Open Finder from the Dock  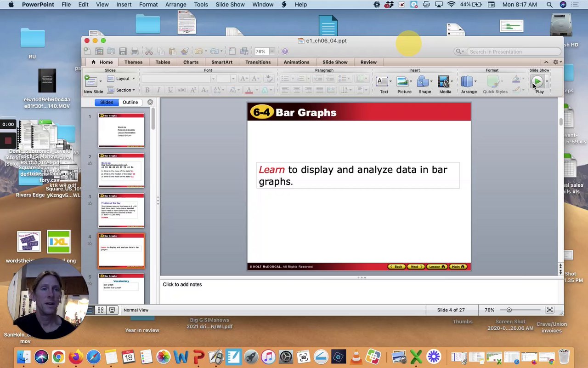pyautogui.click(x=23, y=356)
